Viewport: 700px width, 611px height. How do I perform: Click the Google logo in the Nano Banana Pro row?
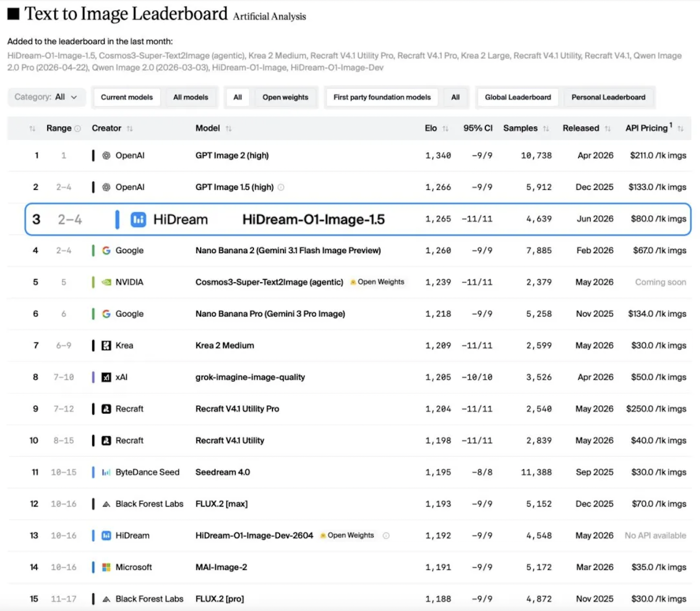pyautogui.click(x=106, y=314)
